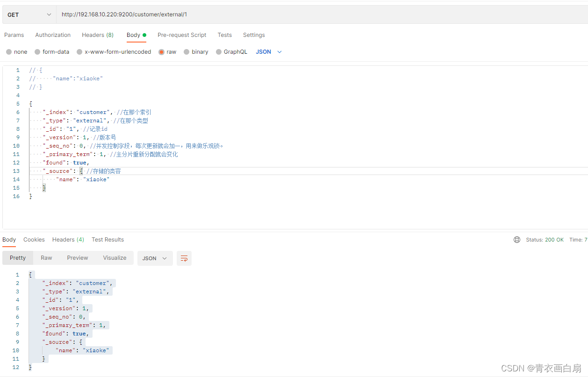
Task: Click the "_source": { line in response
Action: 63,342
